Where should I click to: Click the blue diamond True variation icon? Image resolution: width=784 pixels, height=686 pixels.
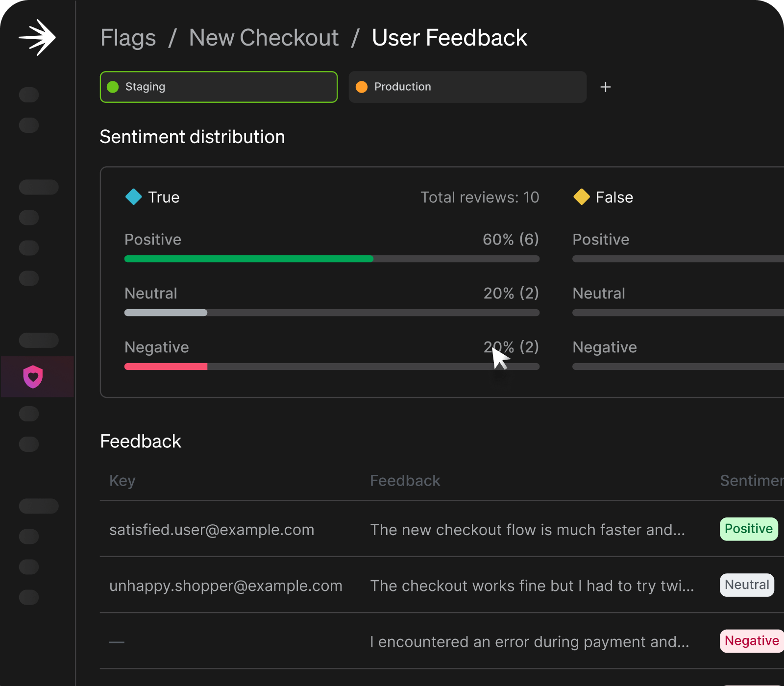click(133, 197)
